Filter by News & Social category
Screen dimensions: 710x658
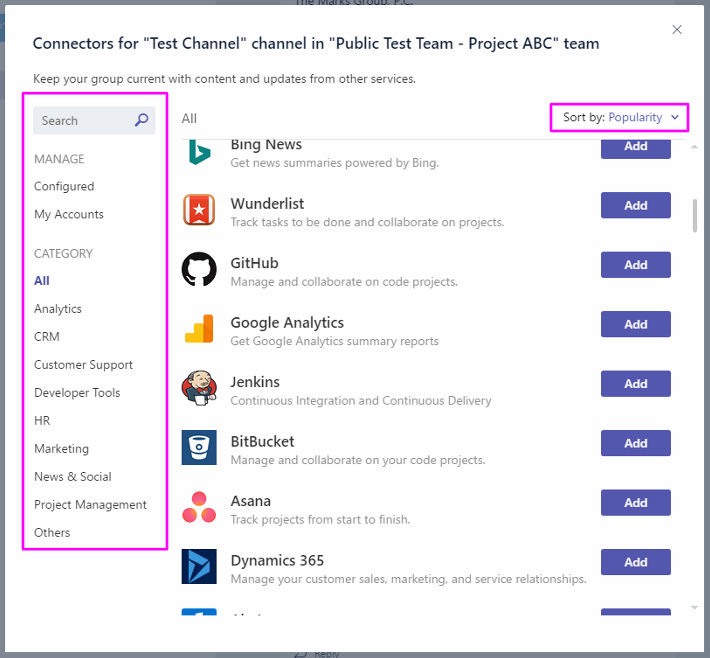pos(73,476)
